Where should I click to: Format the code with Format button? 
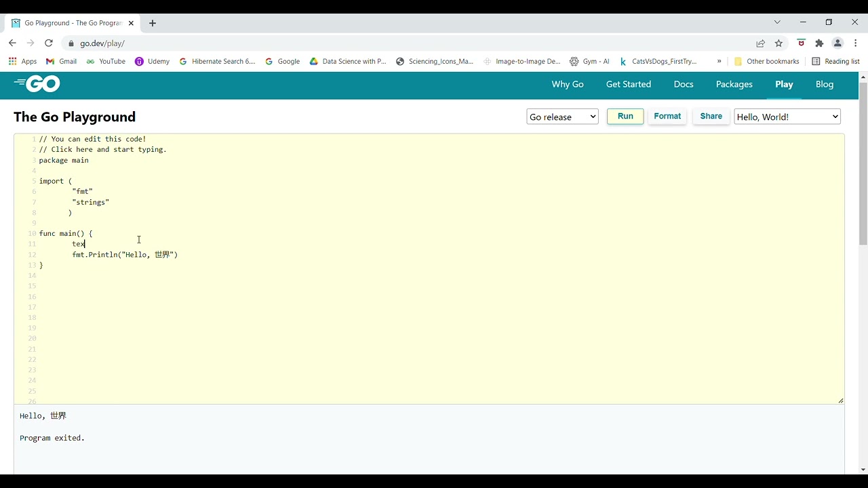click(667, 117)
